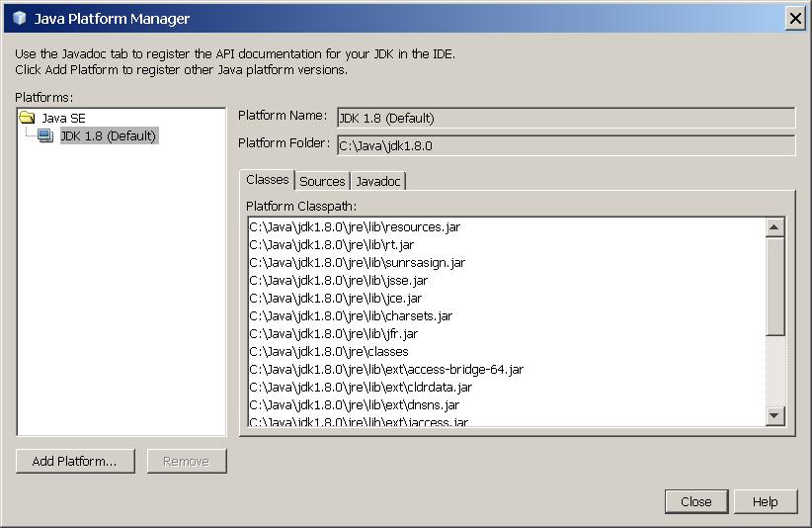Switch to the Sources tab
This screenshot has width=812, height=528.
click(322, 181)
